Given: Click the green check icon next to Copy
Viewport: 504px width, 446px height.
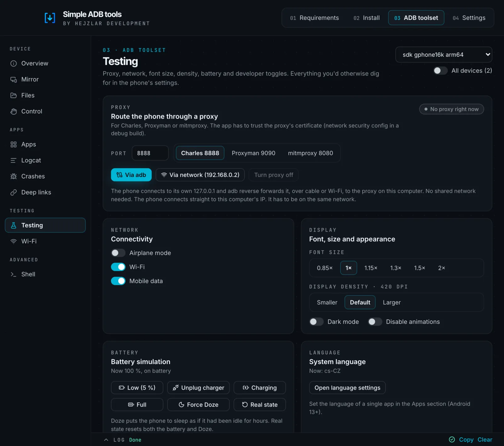Looking at the screenshot, I should [452, 439].
